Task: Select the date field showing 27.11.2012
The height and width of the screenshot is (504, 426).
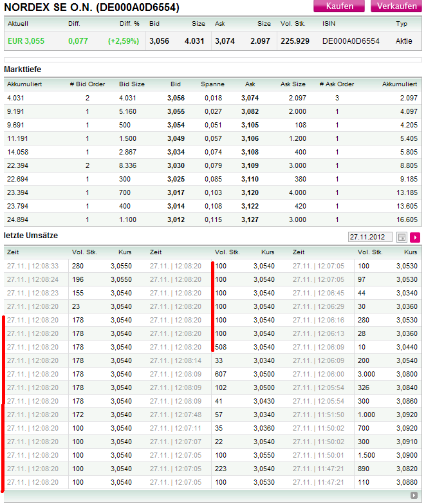Action: 370,238
